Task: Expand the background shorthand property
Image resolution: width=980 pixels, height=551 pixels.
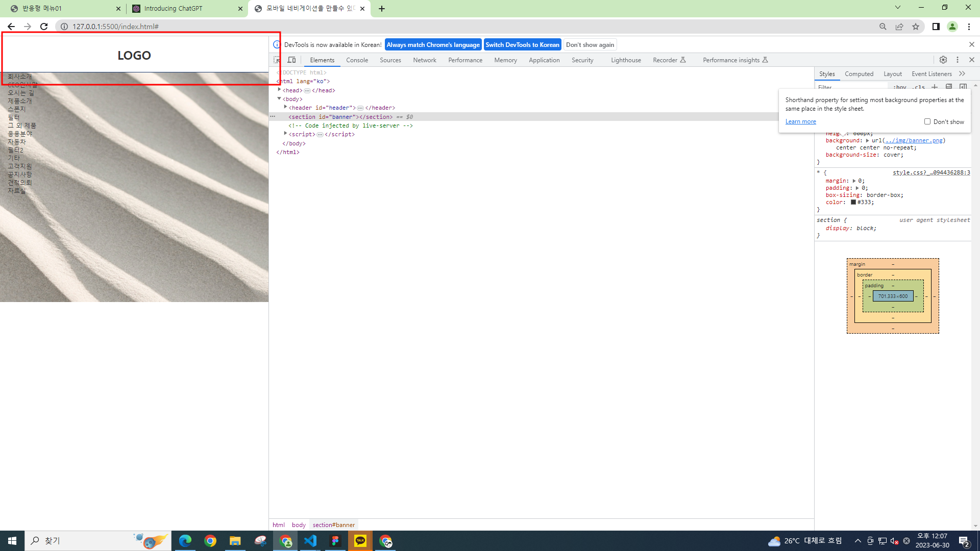Action: (867, 140)
